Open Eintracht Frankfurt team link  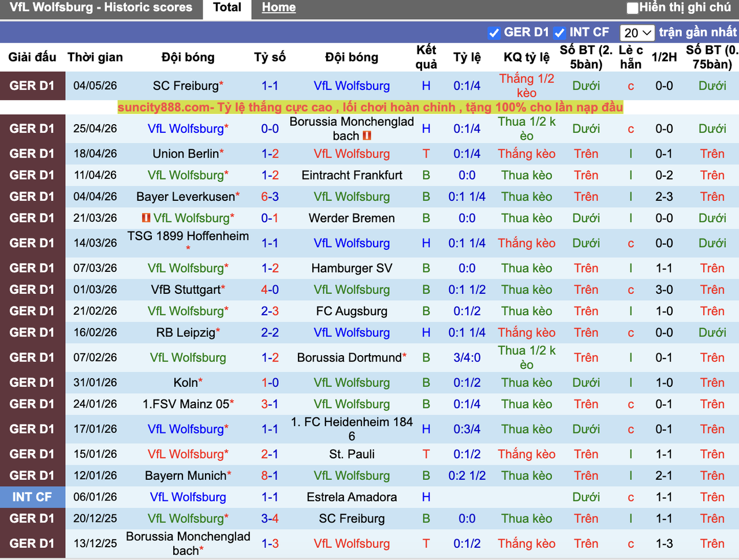[352, 175]
